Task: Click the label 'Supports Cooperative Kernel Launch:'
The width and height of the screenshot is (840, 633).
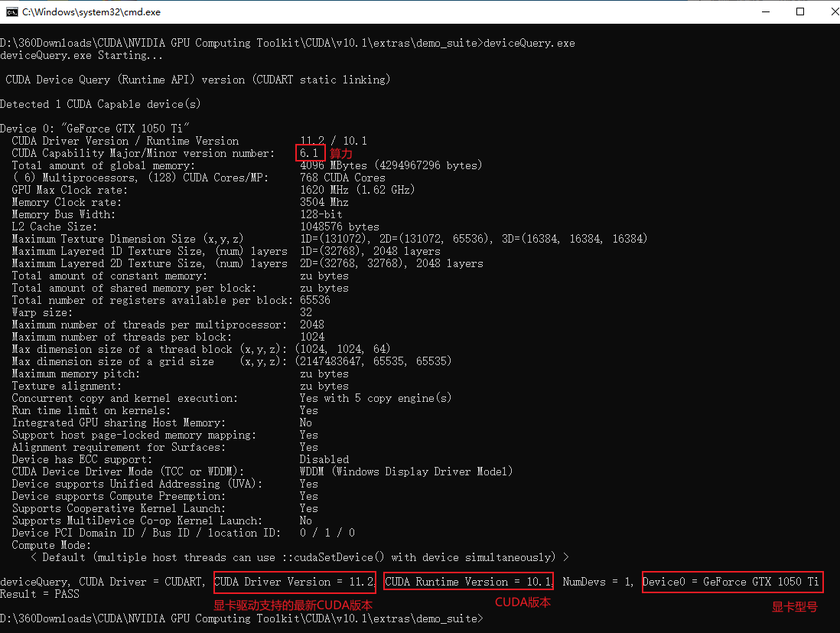Action: tap(119, 509)
